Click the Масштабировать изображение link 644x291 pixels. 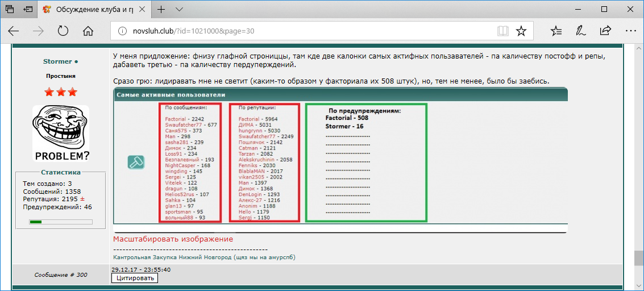[173, 239]
